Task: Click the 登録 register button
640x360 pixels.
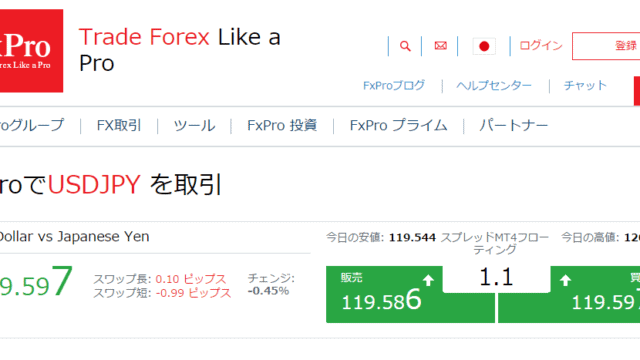Action: click(x=606, y=46)
